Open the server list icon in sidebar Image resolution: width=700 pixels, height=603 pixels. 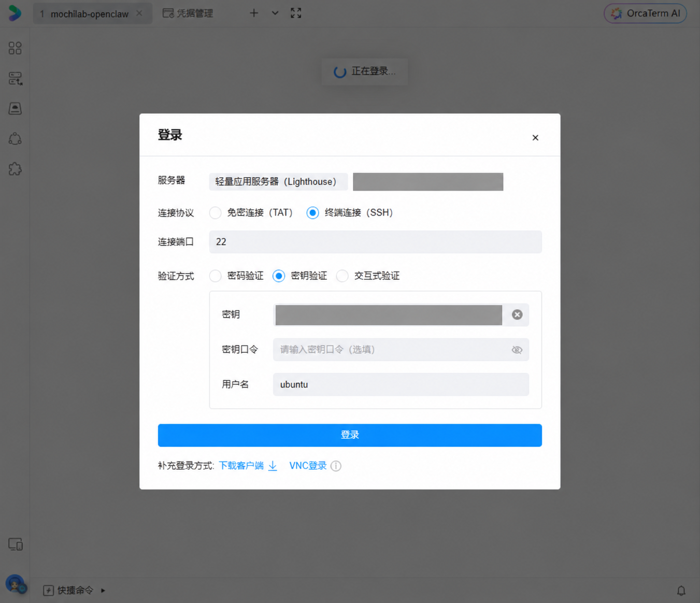point(15,78)
